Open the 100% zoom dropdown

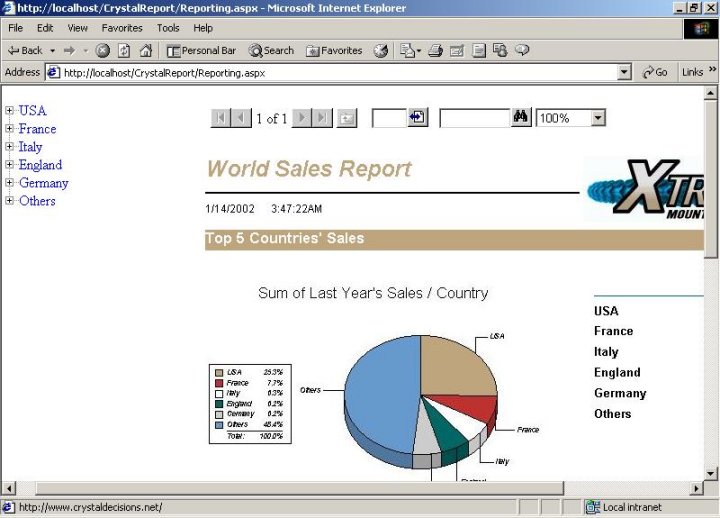(x=598, y=118)
